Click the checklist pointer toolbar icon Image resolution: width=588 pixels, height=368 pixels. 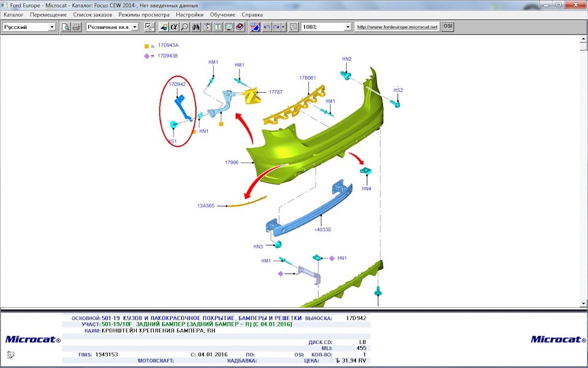149,27
